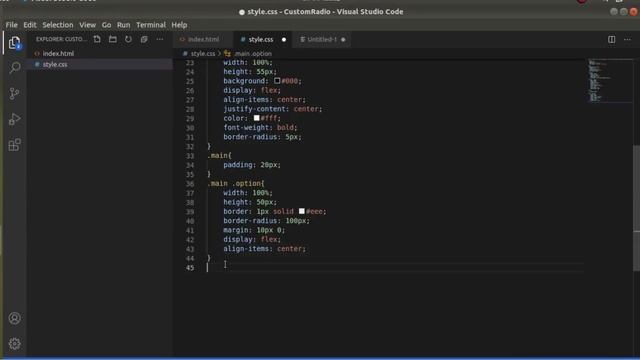Image resolution: width=640 pixels, height=360 pixels.
Task: Open color picker for border #eee swatch
Action: [302, 211]
